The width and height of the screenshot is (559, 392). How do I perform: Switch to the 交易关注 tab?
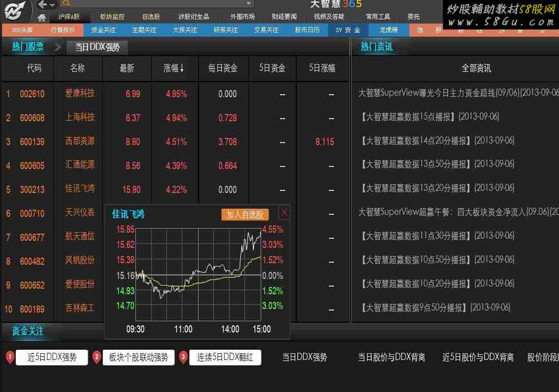[266, 30]
